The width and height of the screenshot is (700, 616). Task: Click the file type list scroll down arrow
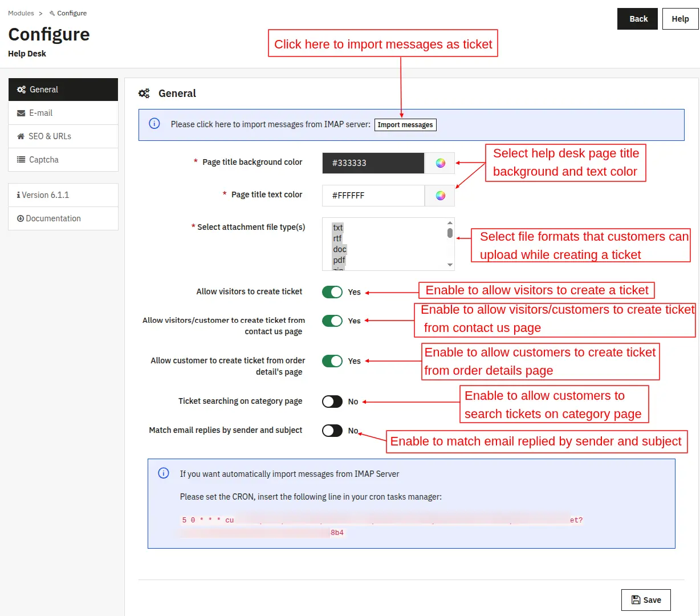(450, 265)
